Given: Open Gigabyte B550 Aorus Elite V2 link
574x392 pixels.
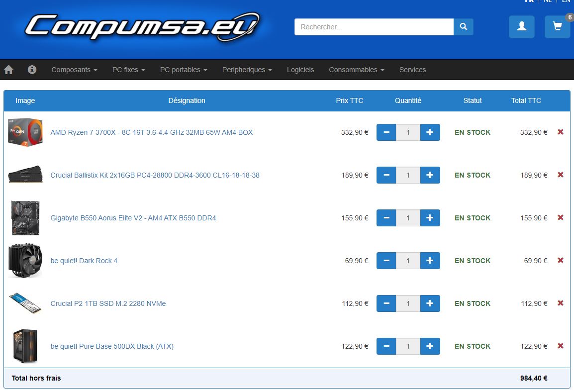Looking at the screenshot, I should tap(133, 218).
